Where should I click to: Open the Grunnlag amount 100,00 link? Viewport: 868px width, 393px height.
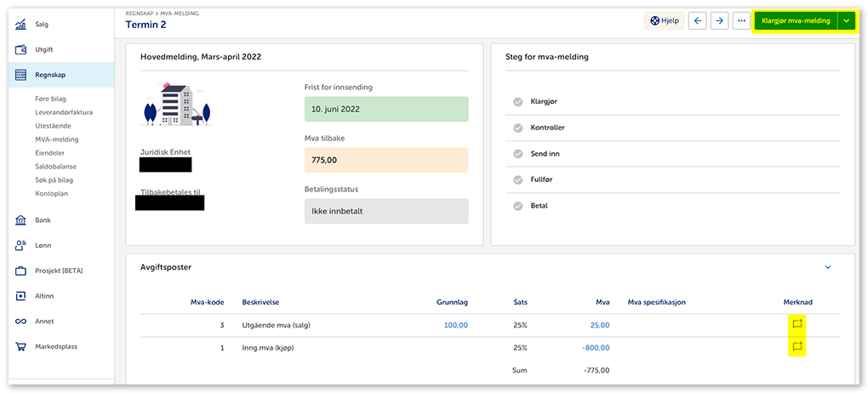click(x=455, y=325)
